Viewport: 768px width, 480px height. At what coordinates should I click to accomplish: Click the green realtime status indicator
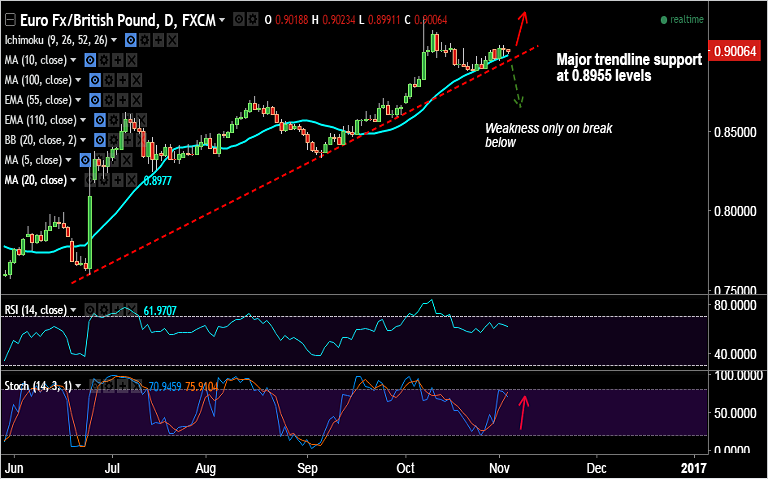(x=682, y=20)
